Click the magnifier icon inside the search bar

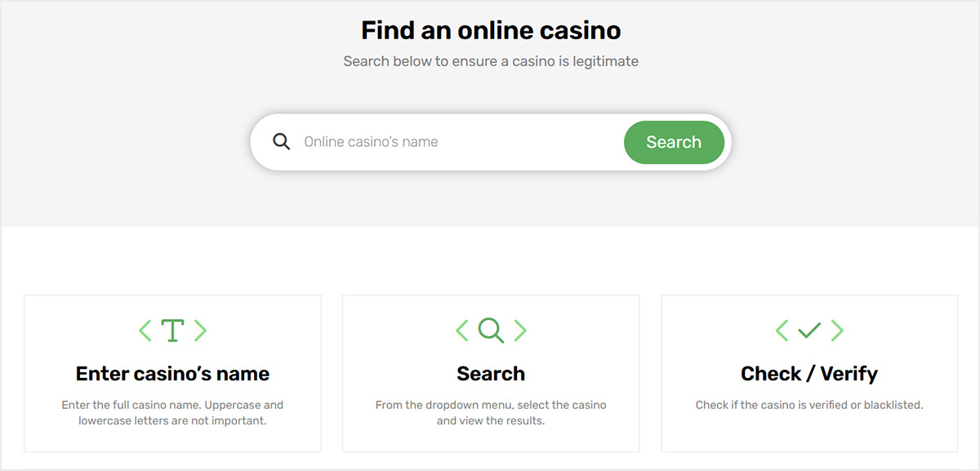tap(282, 142)
